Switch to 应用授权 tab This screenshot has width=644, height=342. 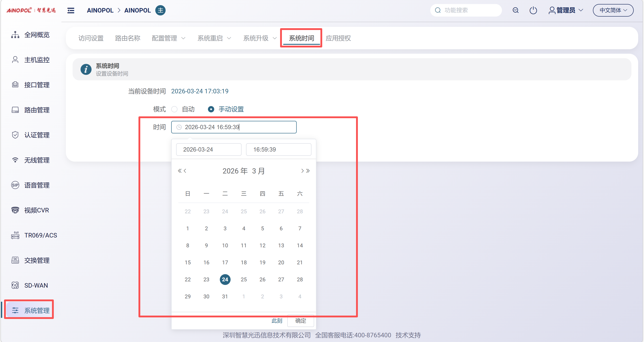coord(338,38)
